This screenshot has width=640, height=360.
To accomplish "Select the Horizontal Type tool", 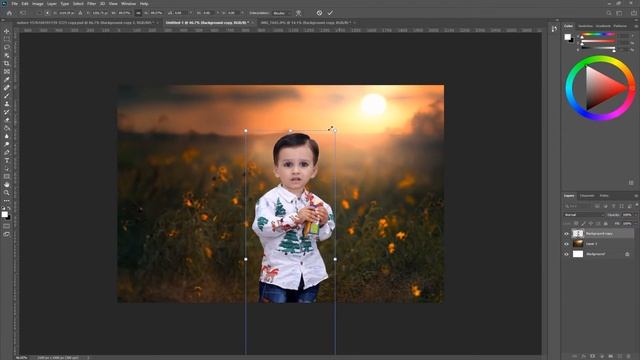I will pos(7,160).
